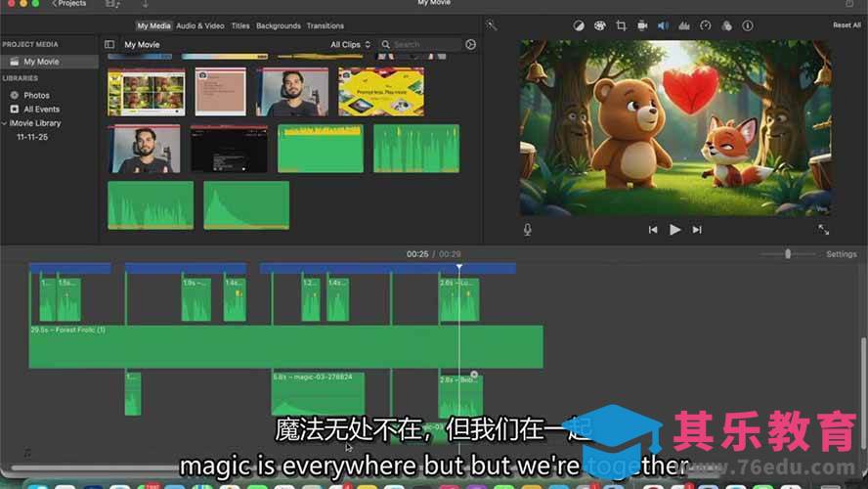Viewport: 868px width, 489px height.
Task: Enter full screen playback
Action: pos(824,229)
